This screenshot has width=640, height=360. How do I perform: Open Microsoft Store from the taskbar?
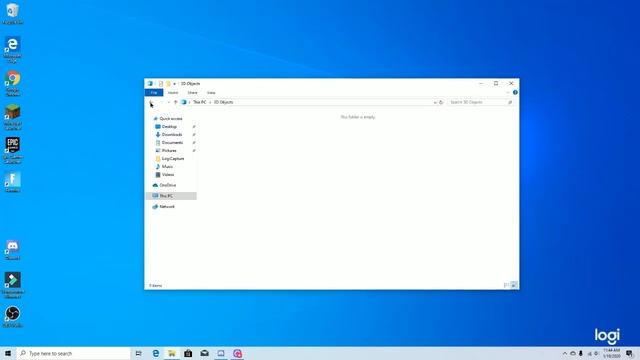(188, 353)
